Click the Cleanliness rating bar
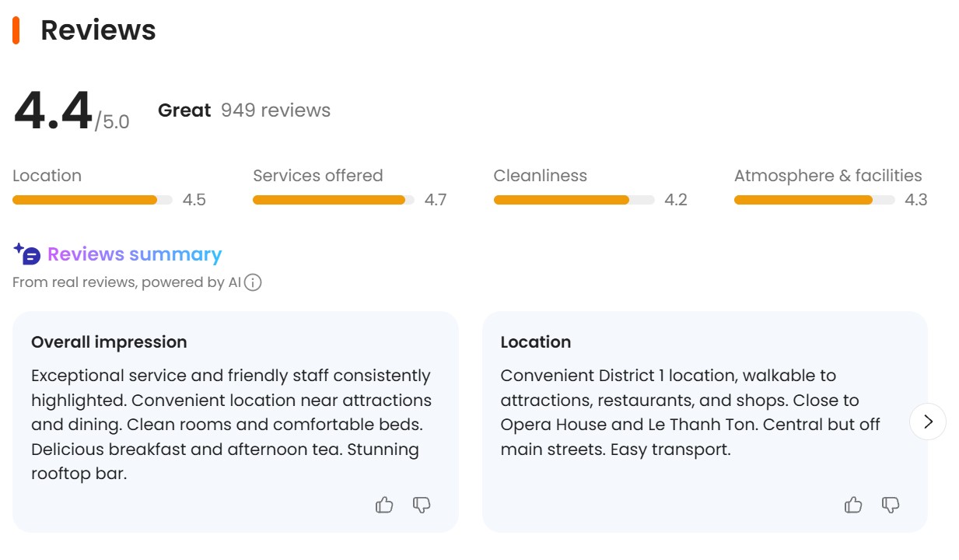959x560 pixels. pos(573,200)
